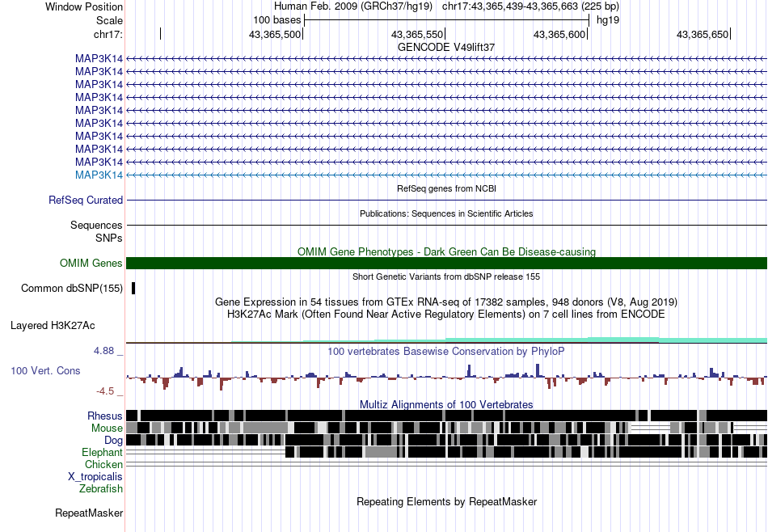Click the Dog species label
Image resolution: width=768 pixels, height=532 pixels.
point(113,441)
